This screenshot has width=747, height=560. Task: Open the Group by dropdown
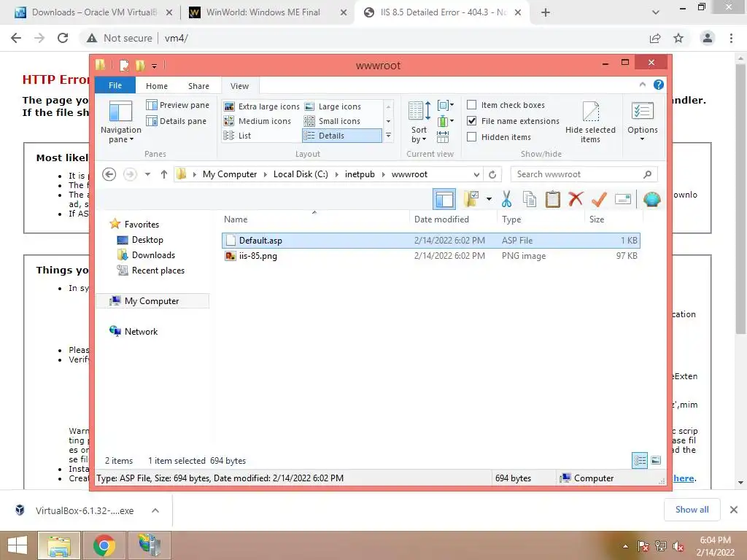pyautogui.click(x=446, y=105)
